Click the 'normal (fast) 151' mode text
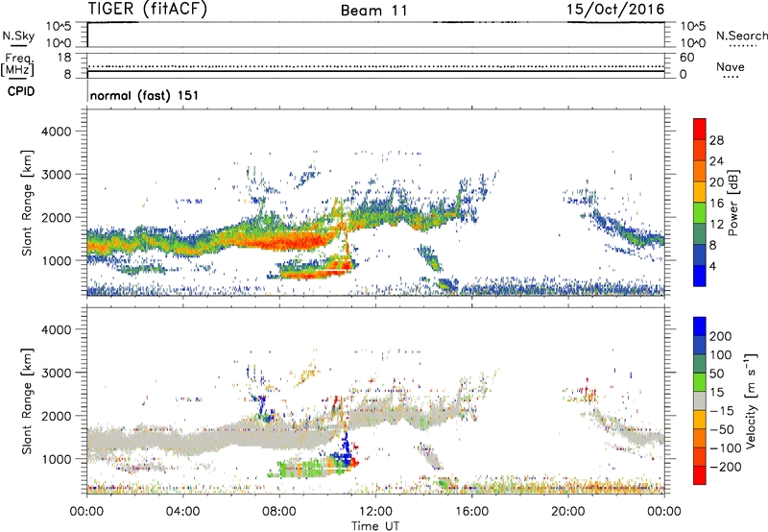Viewport: 768px width, 532px height. [145, 95]
